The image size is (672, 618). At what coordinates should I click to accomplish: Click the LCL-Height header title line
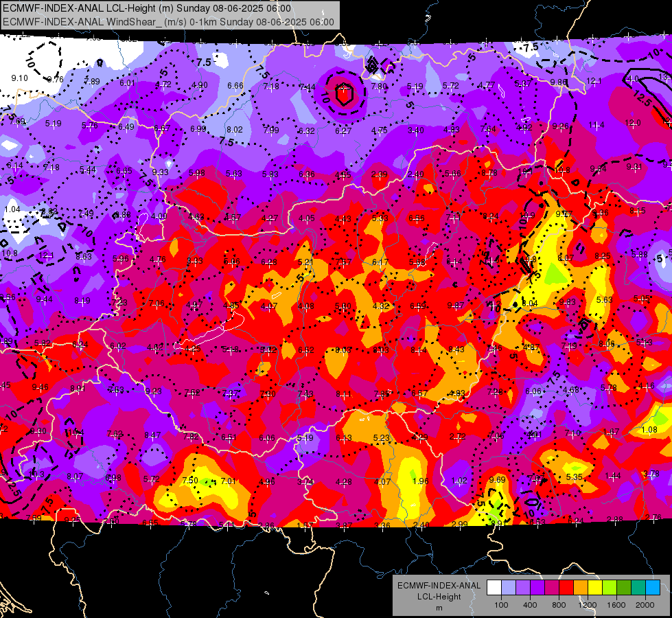tap(147, 8)
